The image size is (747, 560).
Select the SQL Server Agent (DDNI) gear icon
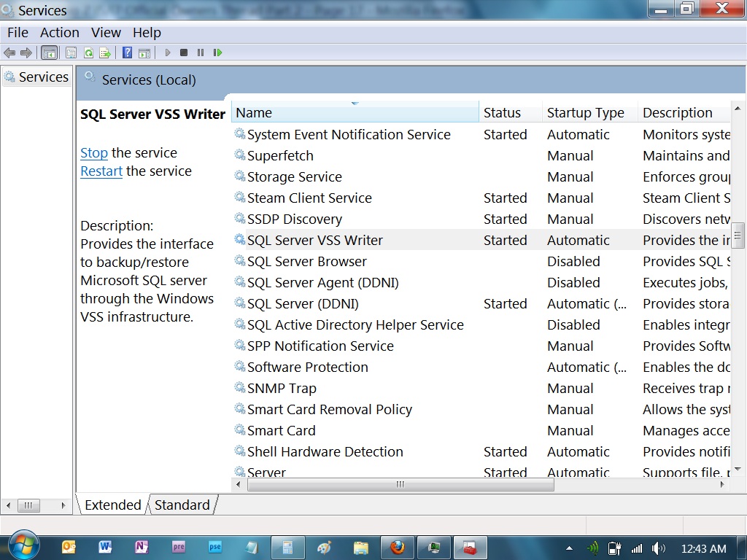click(x=239, y=281)
